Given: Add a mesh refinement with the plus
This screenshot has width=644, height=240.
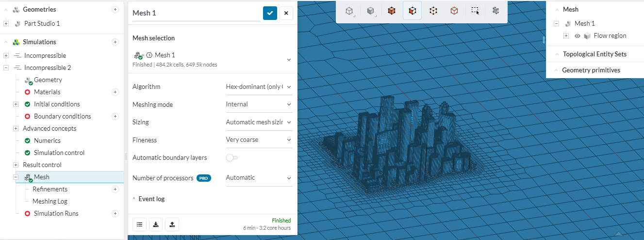Looking at the screenshot, I should pyautogui.click(x=115, y=189).
